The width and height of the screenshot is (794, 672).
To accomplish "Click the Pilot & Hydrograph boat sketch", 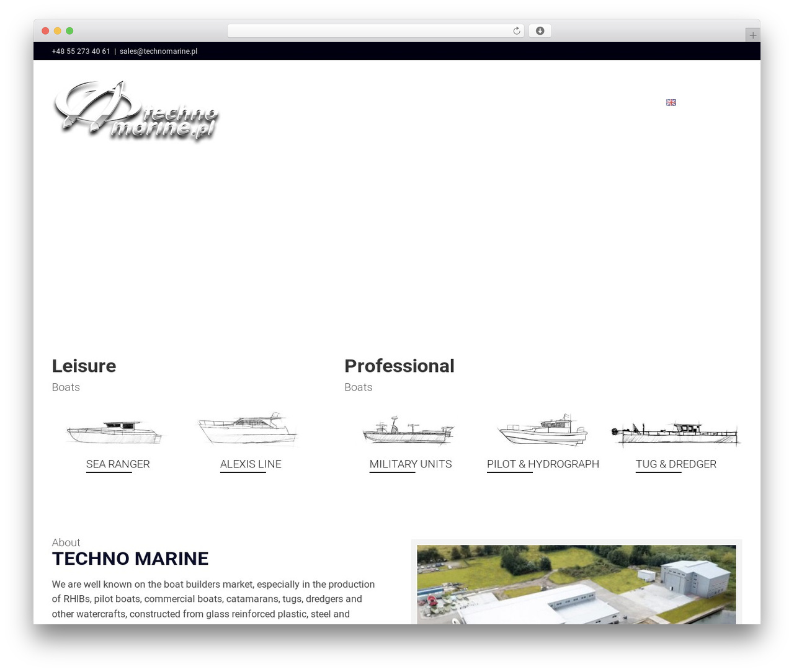I will [x=543, y=430].
